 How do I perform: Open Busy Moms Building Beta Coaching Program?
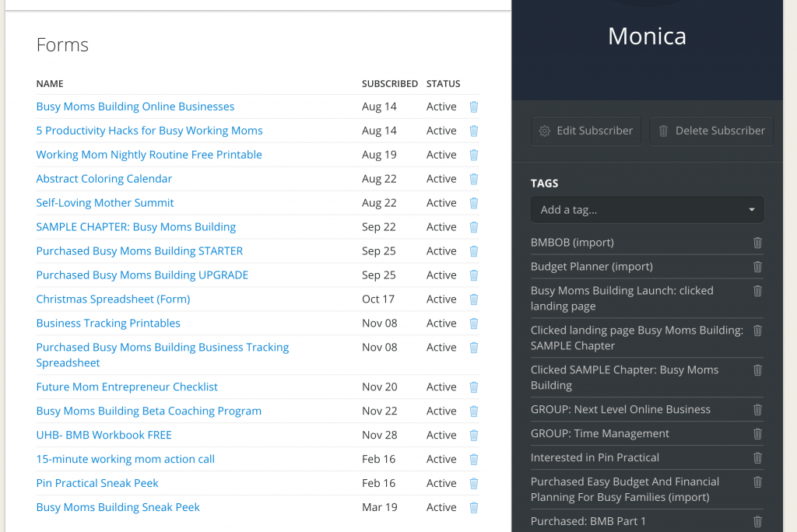(x=149, y=411)
